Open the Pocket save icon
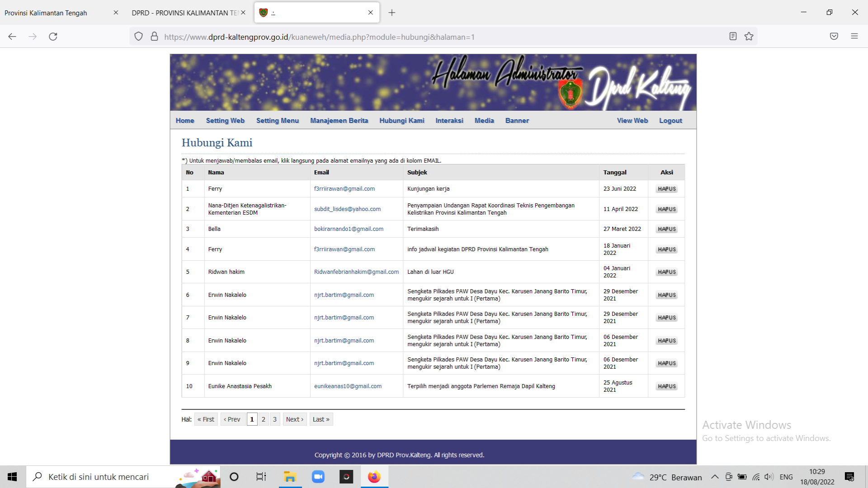868x488 pixels. tap(834, 37)
